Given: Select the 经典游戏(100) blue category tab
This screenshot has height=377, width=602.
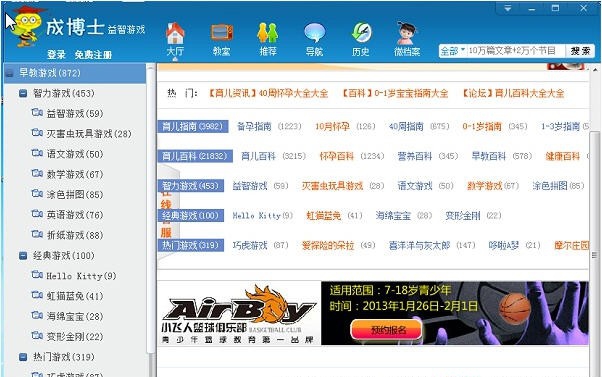Looking at the screenshot, I should coord(190,215).
